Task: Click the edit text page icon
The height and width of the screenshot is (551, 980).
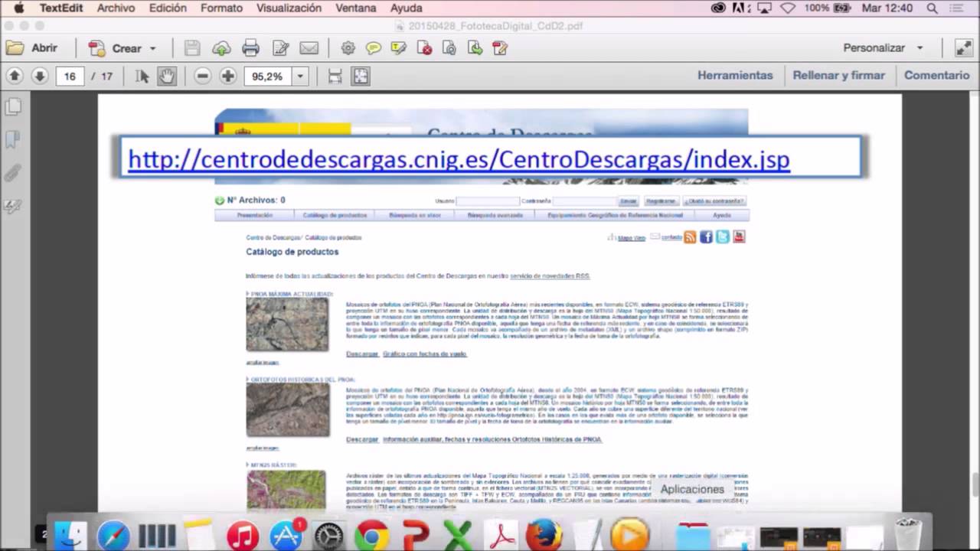Action: [x=280, y=48]
